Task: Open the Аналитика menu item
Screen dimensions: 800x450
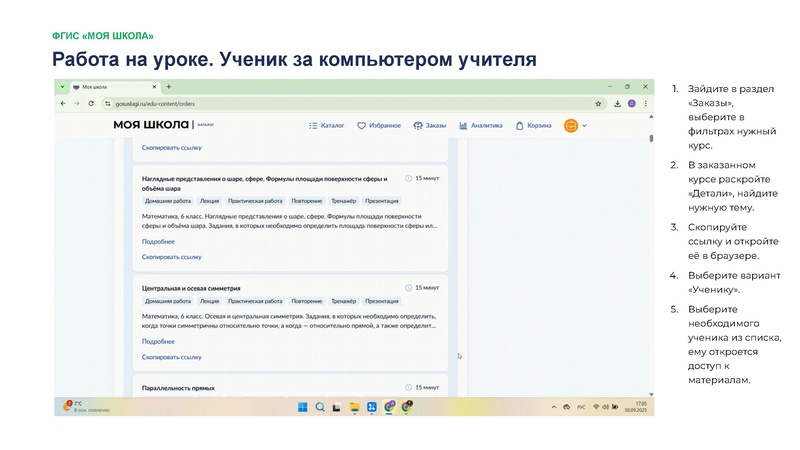Action: pos(481,126)
